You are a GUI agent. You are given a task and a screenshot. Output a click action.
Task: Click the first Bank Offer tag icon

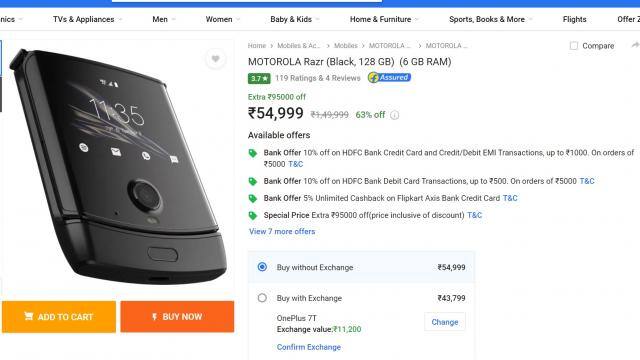[253, 153]
